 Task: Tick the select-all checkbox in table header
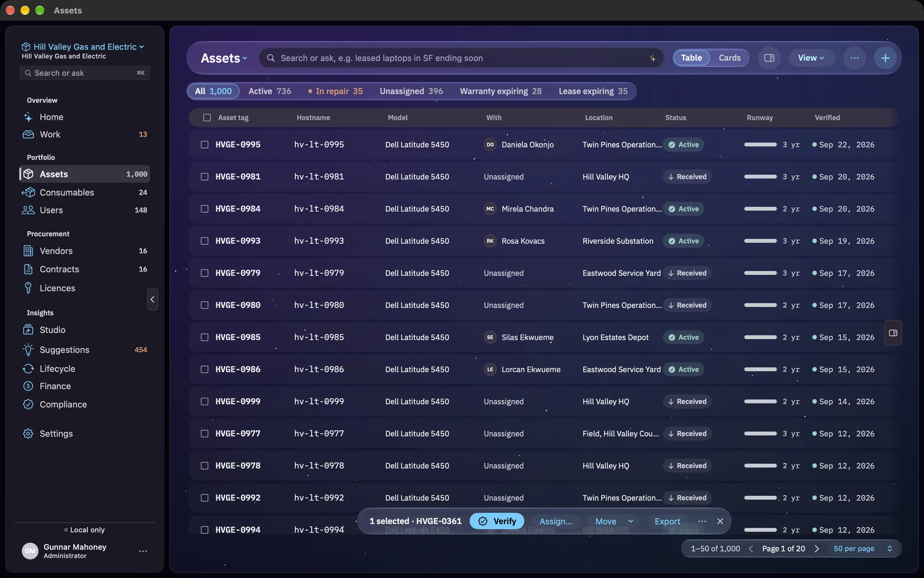[207, 118]
